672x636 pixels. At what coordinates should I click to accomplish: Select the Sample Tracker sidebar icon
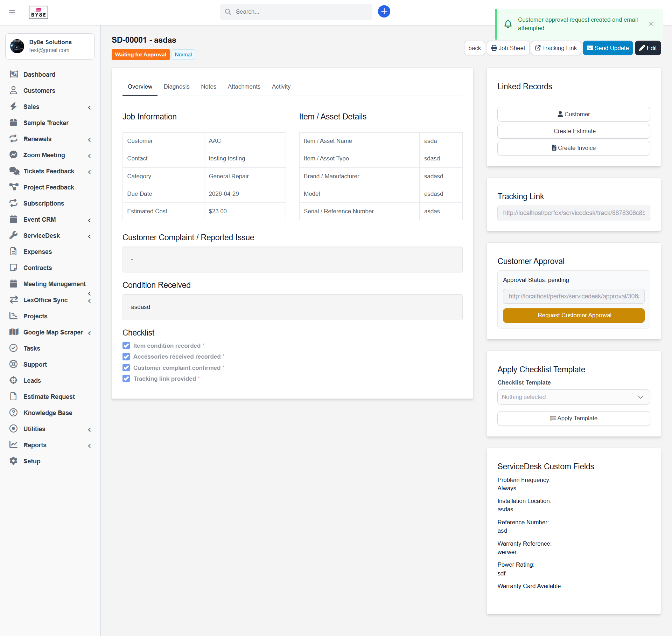[x=14, y=123]
